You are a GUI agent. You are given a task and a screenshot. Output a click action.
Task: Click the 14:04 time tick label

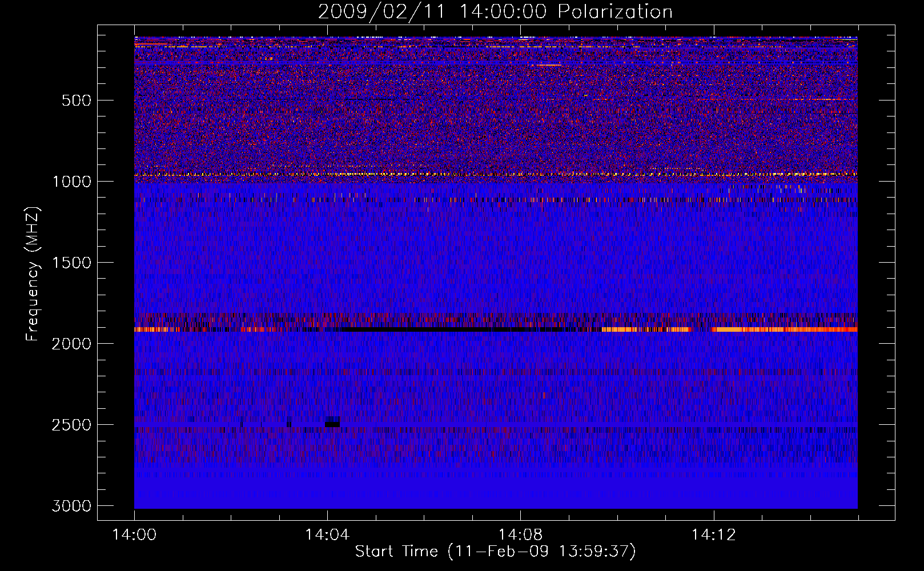(327, 535)
